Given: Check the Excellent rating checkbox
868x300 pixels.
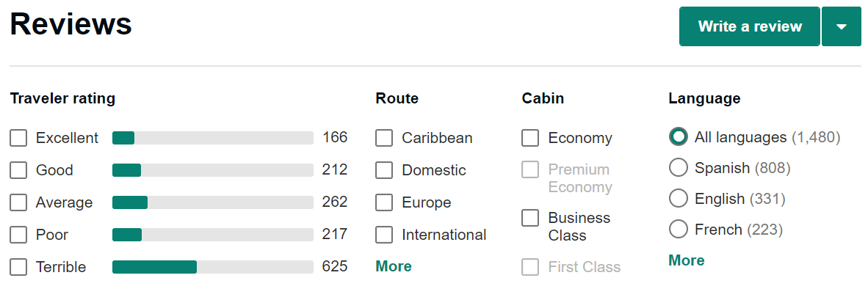Looking at the screenshot, I should tap(18, 138).
